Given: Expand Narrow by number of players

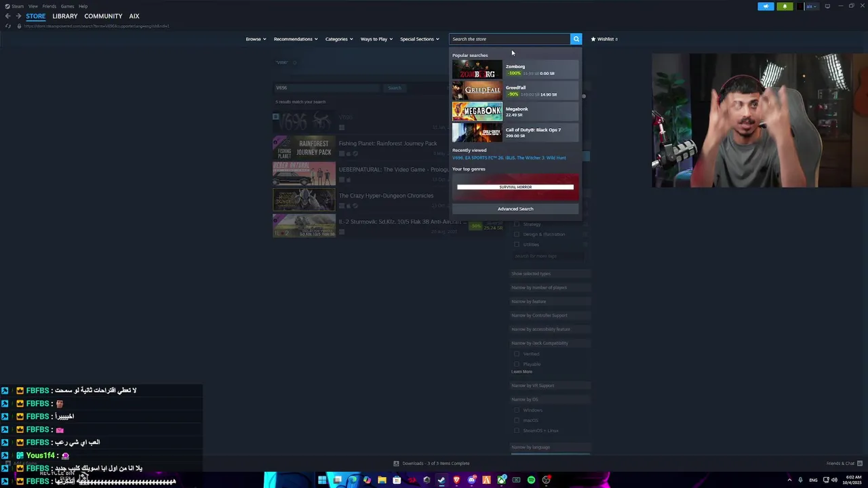Looking at the screenshot, I should pyautogui.click(x=550, y=287).
